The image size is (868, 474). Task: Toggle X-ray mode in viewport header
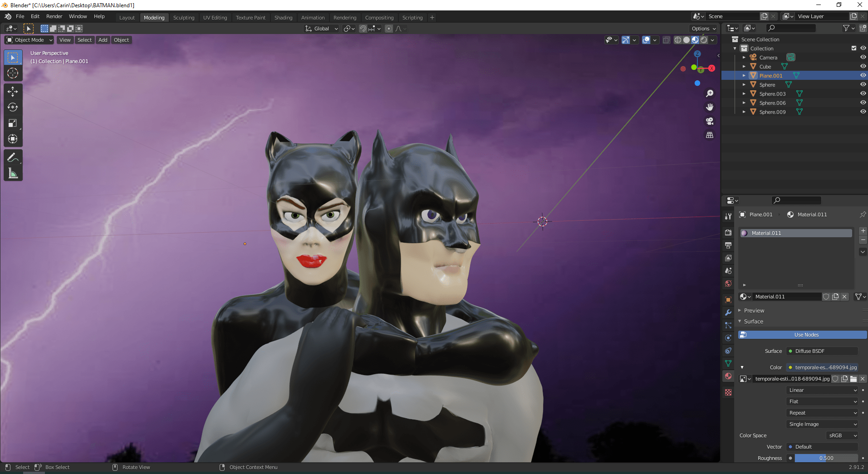coord(666,40)
